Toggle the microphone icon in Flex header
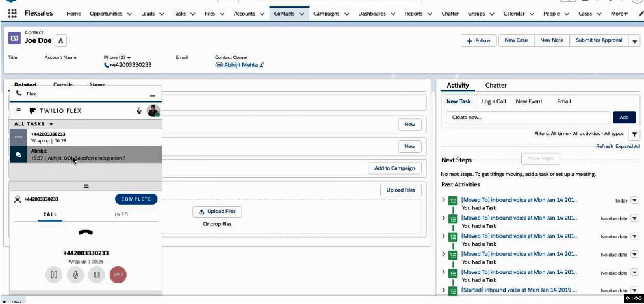The width and height of the screenshot is (644, 304). (x=139, y=111)
